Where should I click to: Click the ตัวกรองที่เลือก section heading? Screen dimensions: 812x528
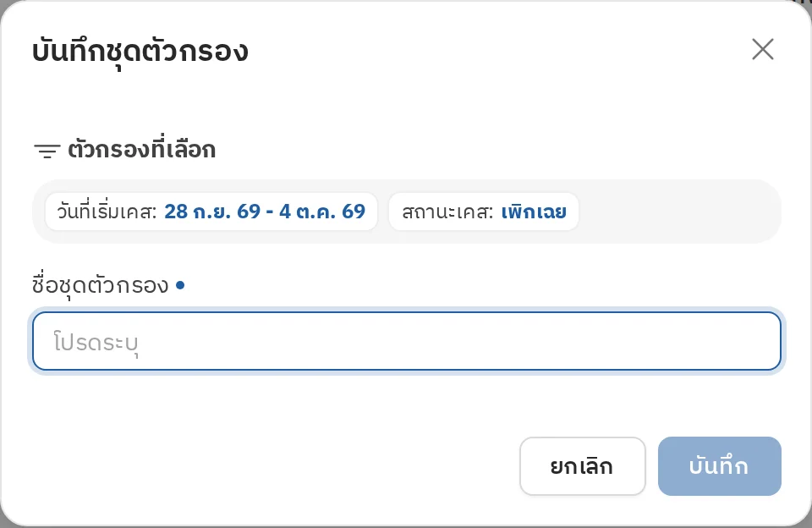[142, 150]
